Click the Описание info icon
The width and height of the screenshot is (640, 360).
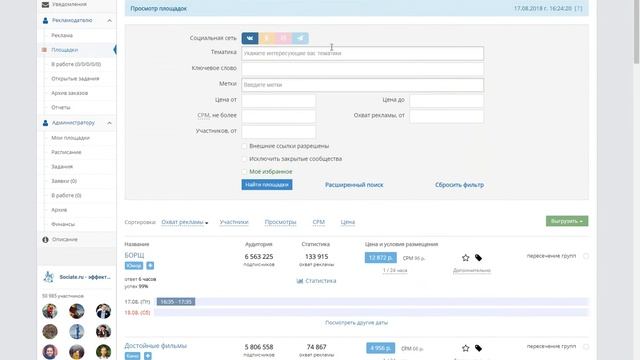tap(45, 240)
